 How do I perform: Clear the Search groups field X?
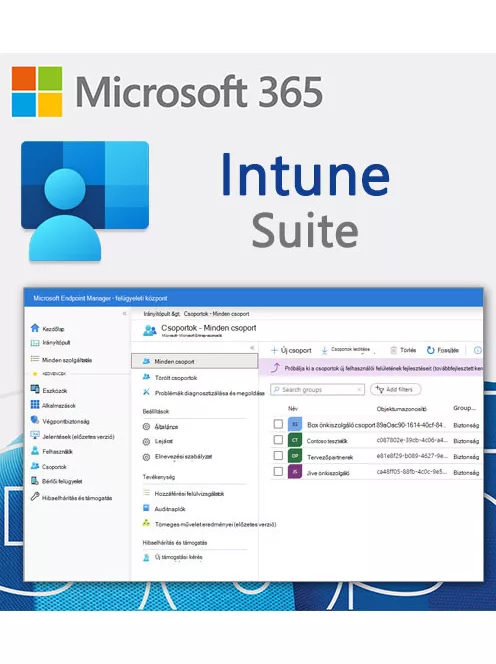359,389
